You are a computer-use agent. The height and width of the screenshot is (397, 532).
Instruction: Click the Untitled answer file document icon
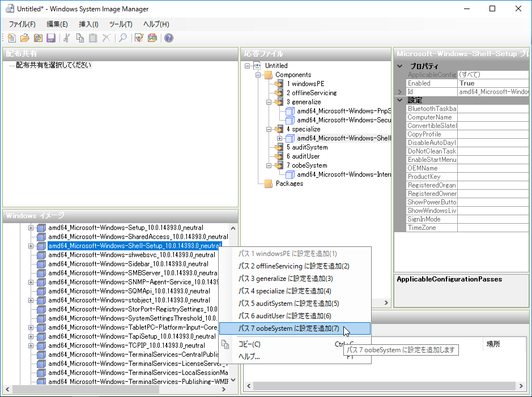point(258,66)
